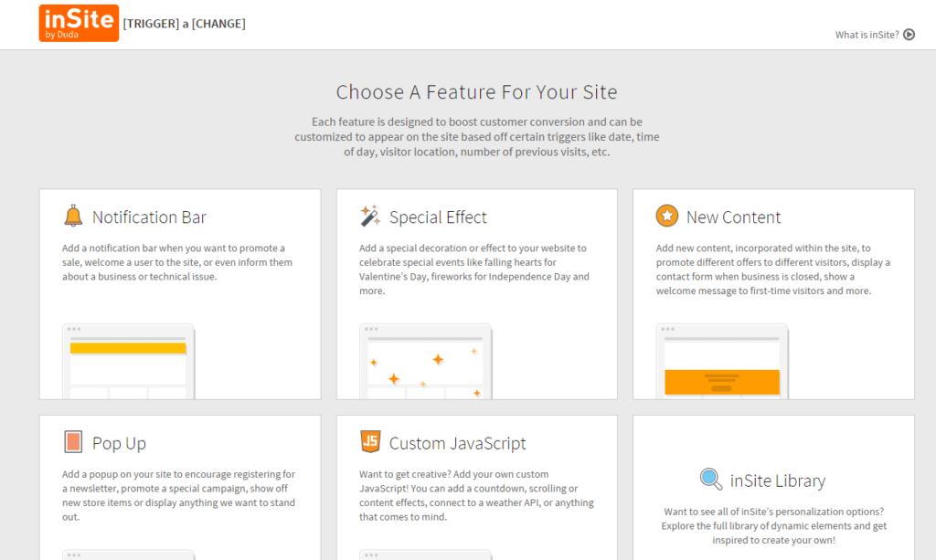The width and height of the screenshot is (936, 560).
Task: Click the Notification Bar preview thumbnail
Action: coord(128,362)
